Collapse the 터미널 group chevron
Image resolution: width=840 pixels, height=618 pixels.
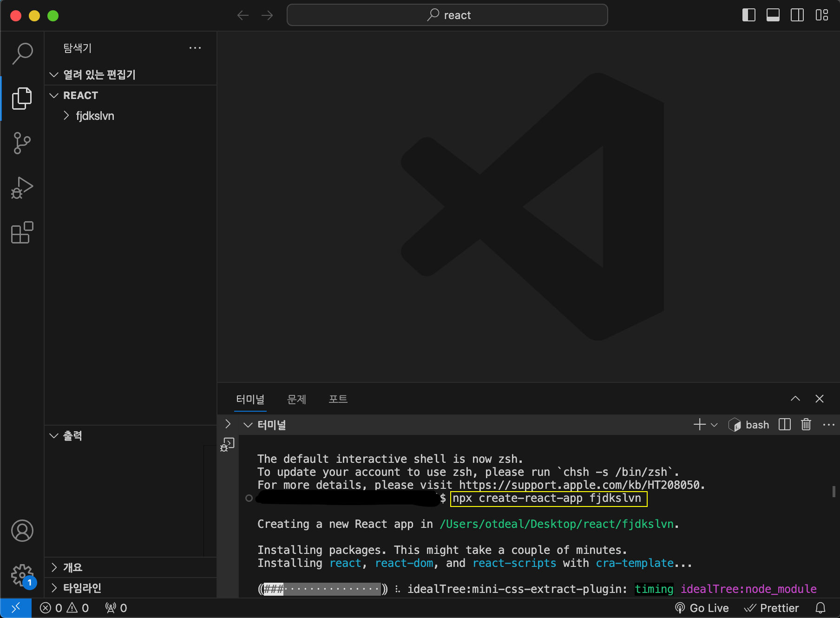tap(248, 425)
